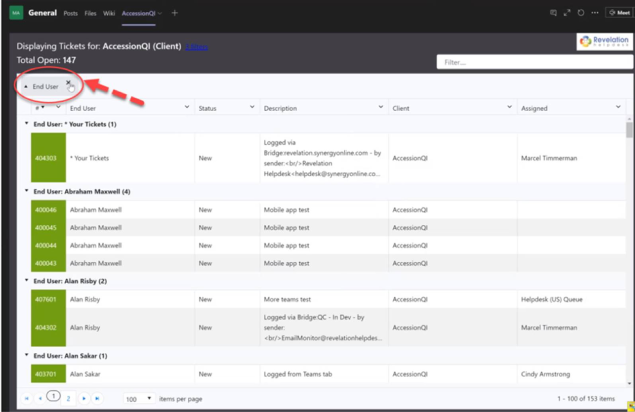The height and width of the screenshot is (412, 635).
Task: Click the reload tab icon
Action: 581,13
